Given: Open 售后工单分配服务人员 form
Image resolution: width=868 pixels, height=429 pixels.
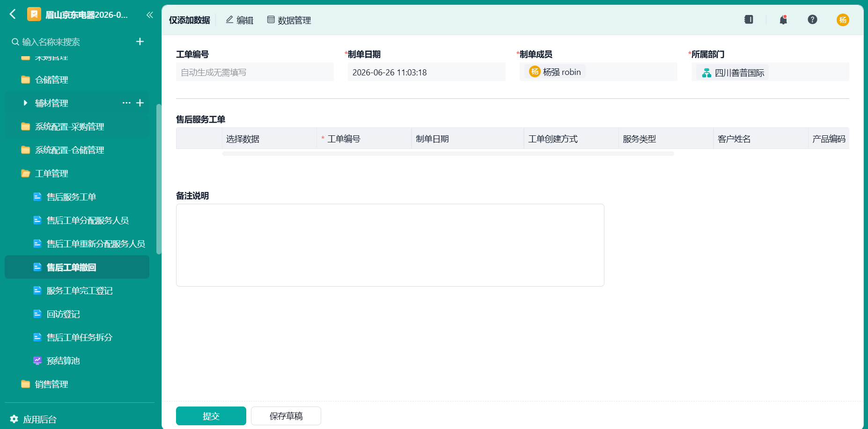Looking at the screenshot, I should 77,220.
